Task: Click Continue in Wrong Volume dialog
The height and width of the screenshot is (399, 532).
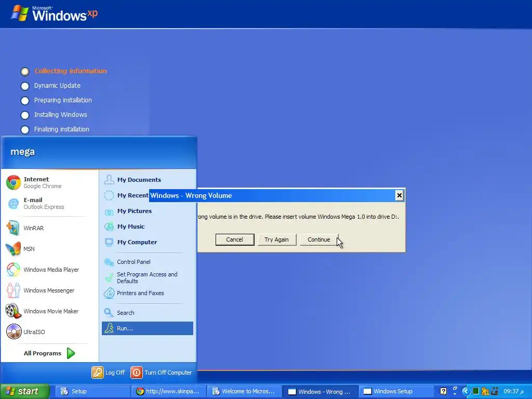Action: (318, 240)
